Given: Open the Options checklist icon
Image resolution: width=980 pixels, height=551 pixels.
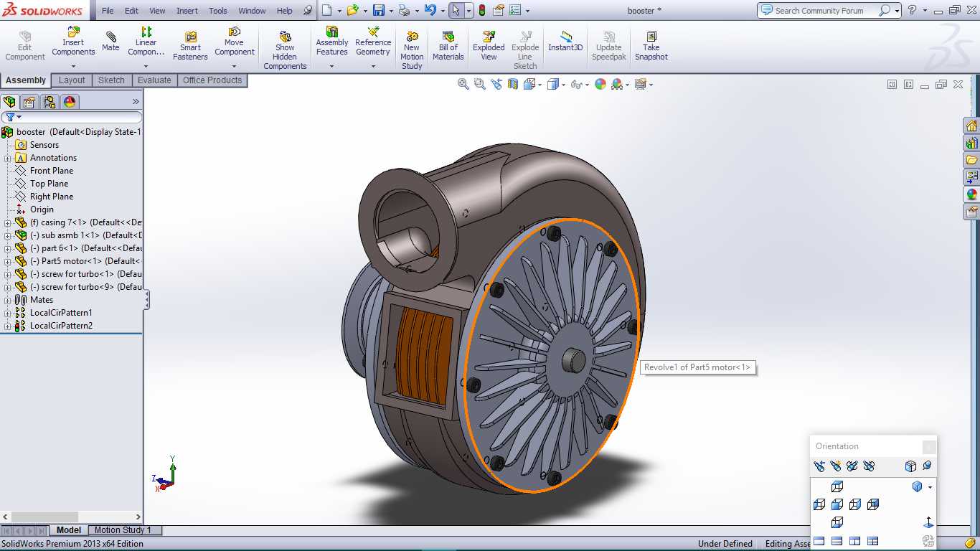Looking at the screenshot, I should click(x=515, y=10).
